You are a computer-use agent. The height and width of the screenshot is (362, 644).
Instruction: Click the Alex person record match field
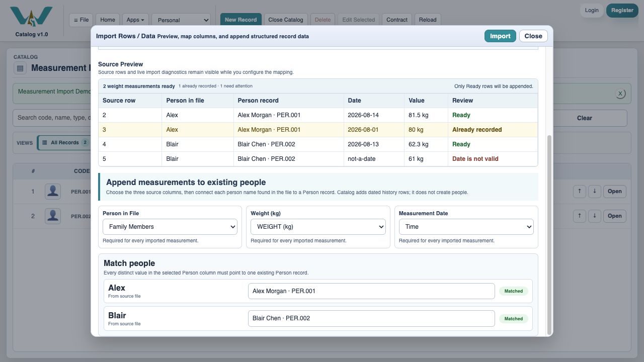tap(371, 291)
